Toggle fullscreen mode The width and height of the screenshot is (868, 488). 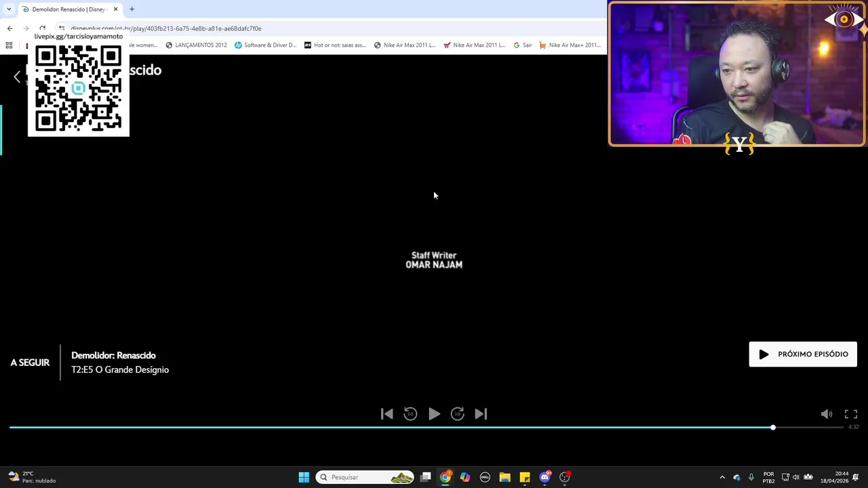tap(851, 414)
